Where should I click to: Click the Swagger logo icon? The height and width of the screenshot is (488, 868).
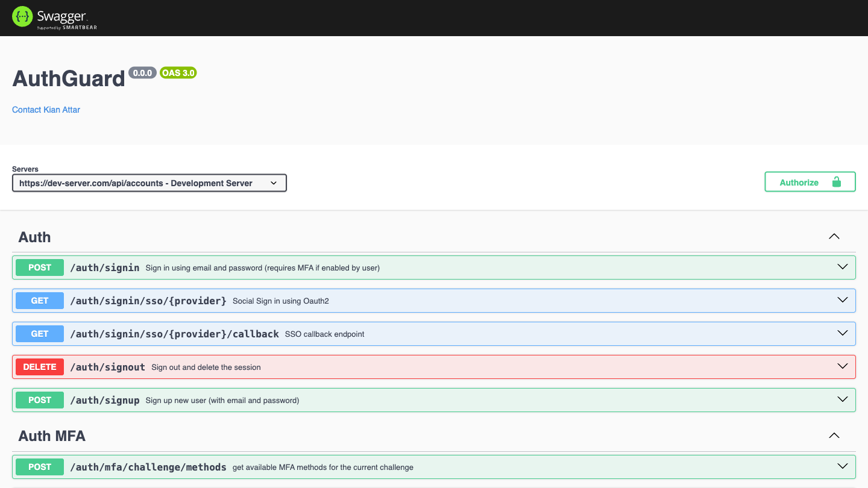click(22, 16)
